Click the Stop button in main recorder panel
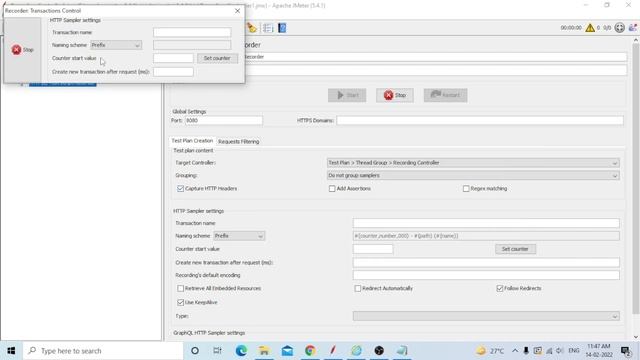Viewport: 640px width, 360px height. [395, 95]
